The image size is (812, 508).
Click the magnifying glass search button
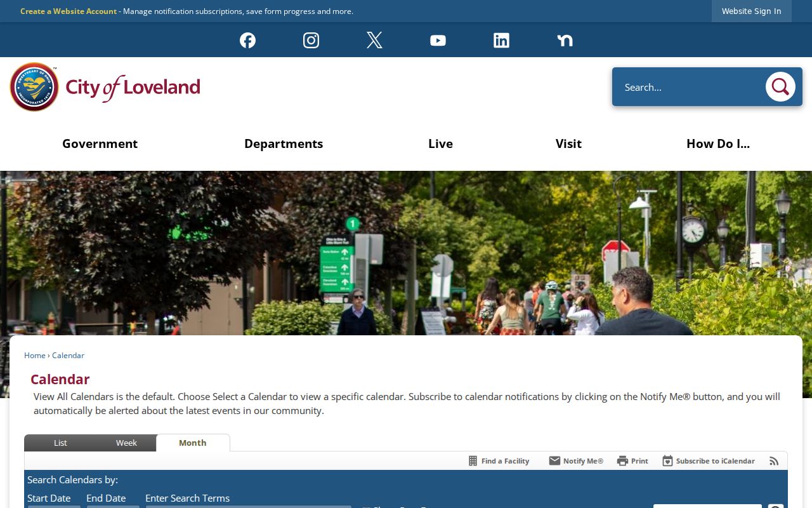[780, 86]
